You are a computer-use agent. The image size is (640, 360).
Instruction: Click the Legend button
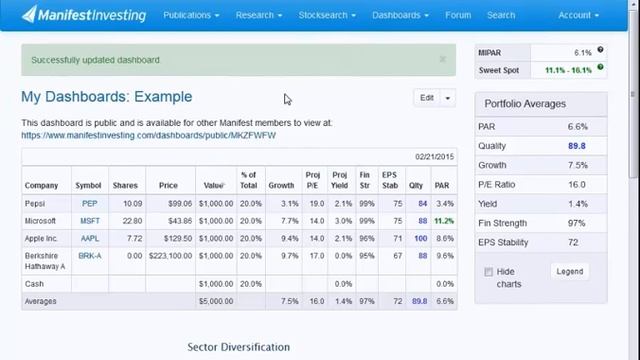pos(569,271)
